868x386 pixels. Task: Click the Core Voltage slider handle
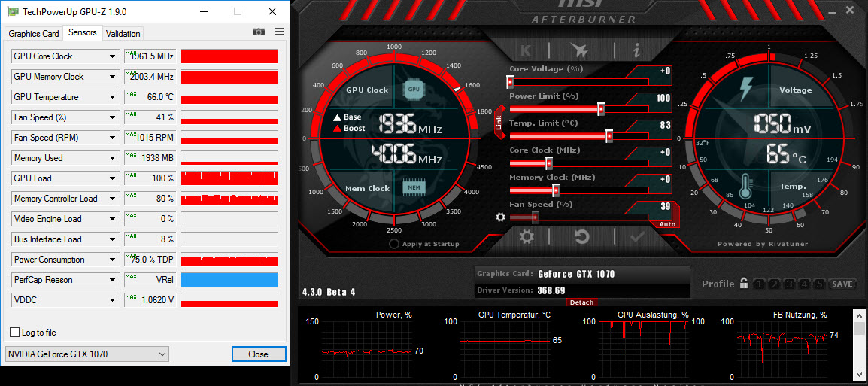point(511,82)
